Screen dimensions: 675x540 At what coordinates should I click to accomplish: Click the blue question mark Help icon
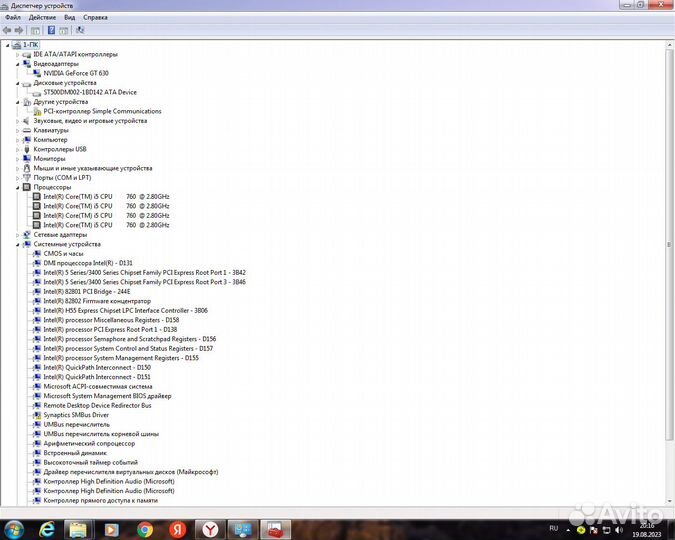tap(51, 30)
